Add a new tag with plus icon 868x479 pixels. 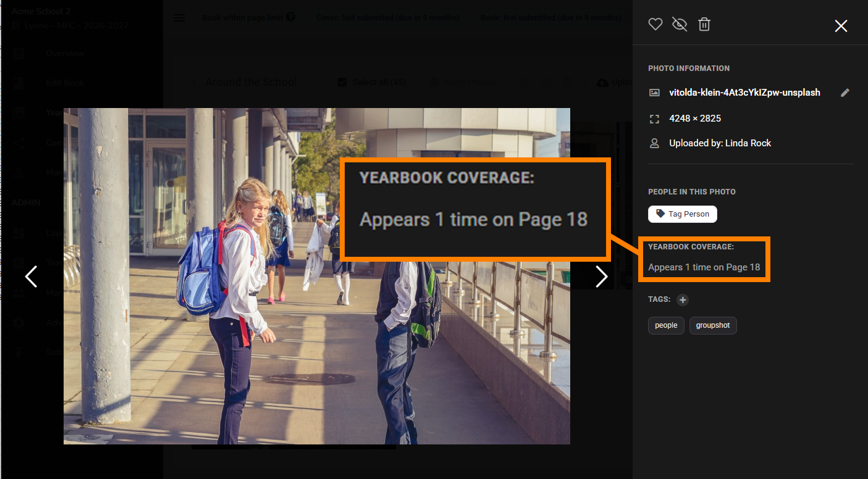pos(682,300)
